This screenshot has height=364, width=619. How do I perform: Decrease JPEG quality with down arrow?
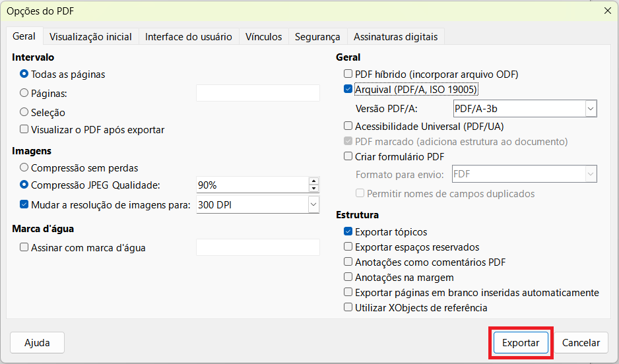pos(313,189)
